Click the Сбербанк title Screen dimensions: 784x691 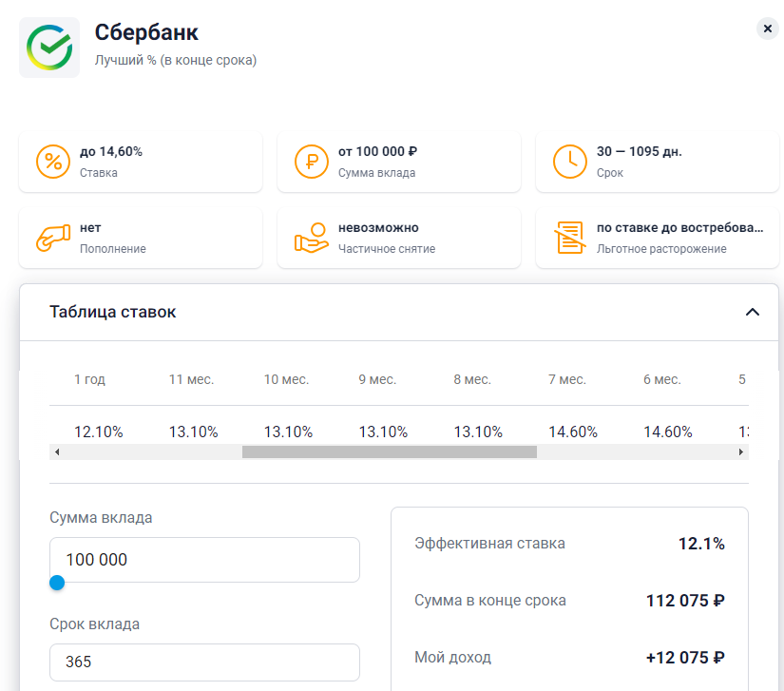pyautogui.click(x=146, y=32)
